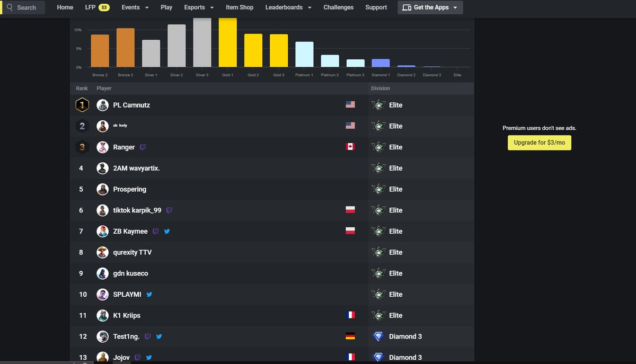Click Jojov's Twitch icon
This screenshot has width=636, height=364.
click(x=138, y=358)
